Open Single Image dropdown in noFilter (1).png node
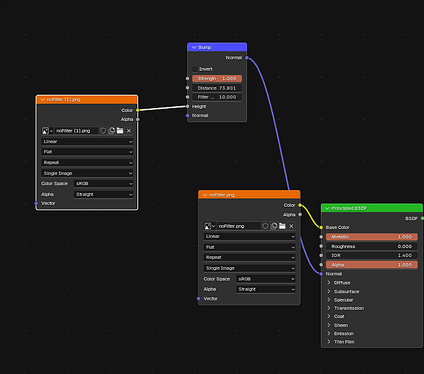 [87, 173]
